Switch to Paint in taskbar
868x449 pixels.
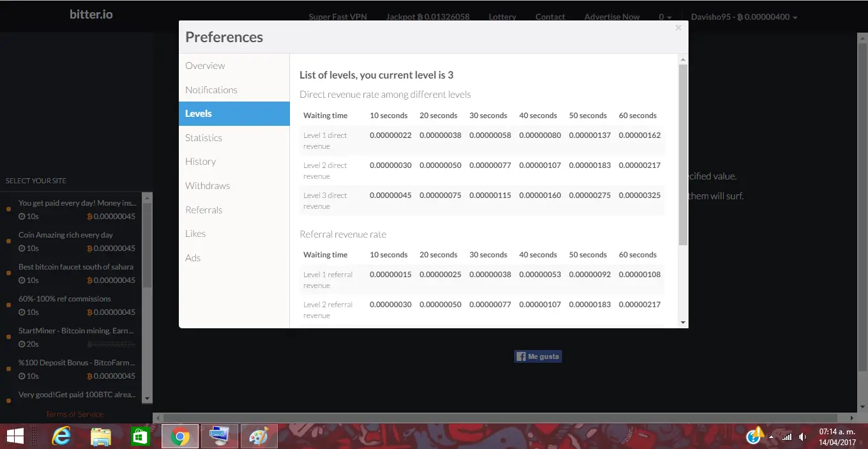pyautogui.click(x=259, y=436)
